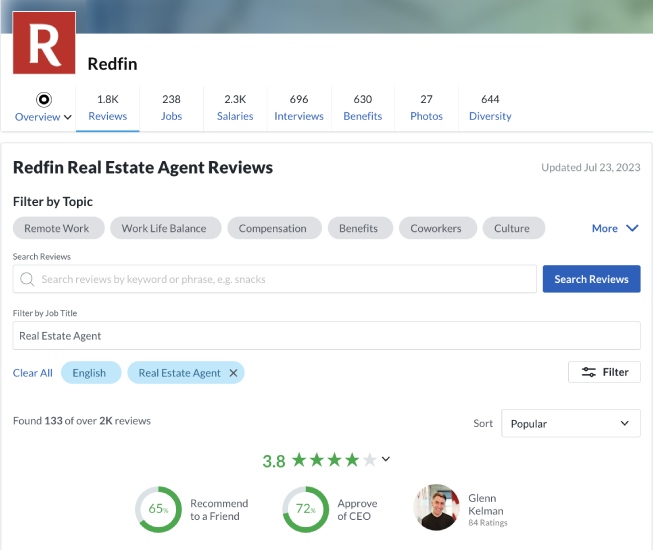Click the Redfin Real Estate Agent Reviews heading
Viewport: 653px width, 550px height.
143,167
